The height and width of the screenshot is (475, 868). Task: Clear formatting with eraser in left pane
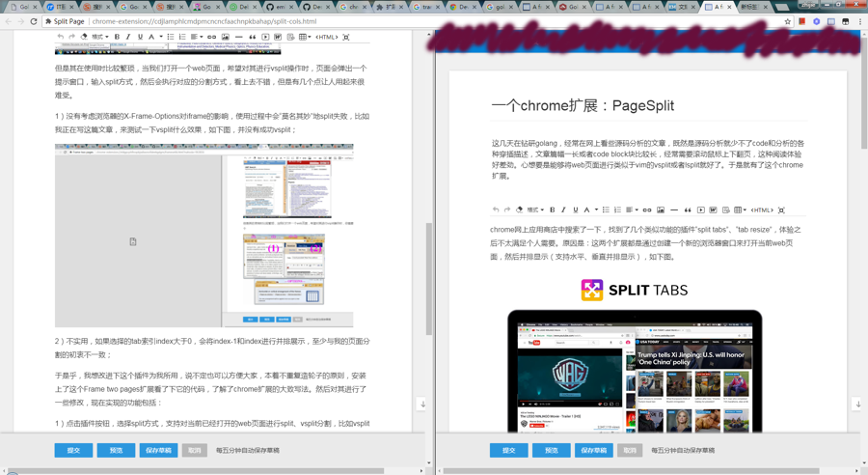click(84, 37)
